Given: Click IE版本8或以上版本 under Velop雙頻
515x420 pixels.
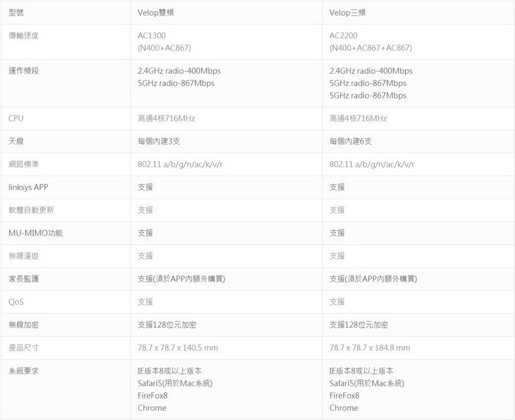Looking at the screenshot, I should pos(169,371).
